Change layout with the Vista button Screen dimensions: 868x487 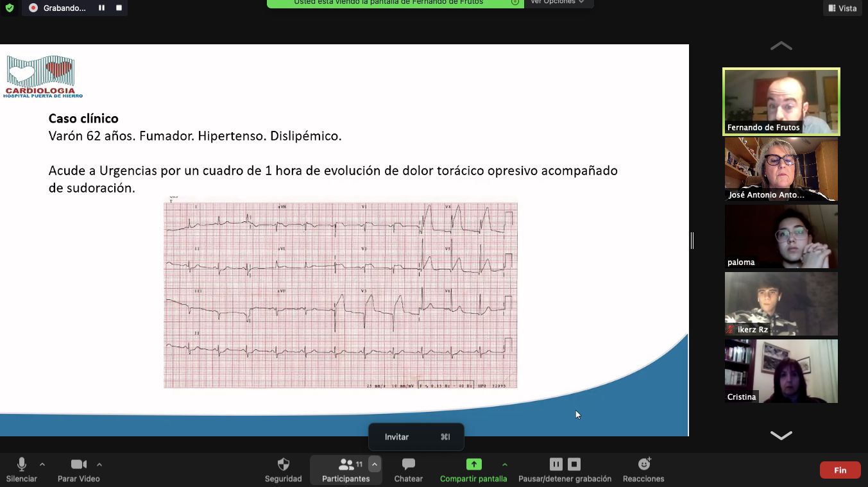coord(842,8)
